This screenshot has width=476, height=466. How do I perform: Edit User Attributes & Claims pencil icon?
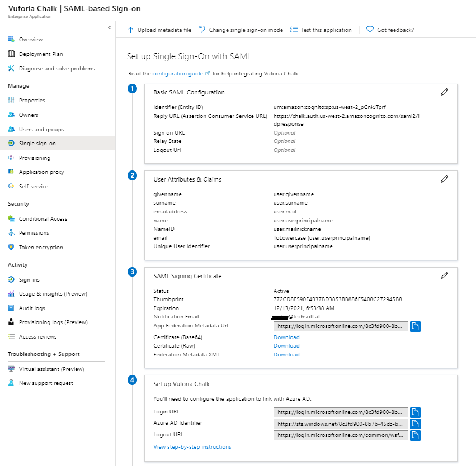(445, 179)
